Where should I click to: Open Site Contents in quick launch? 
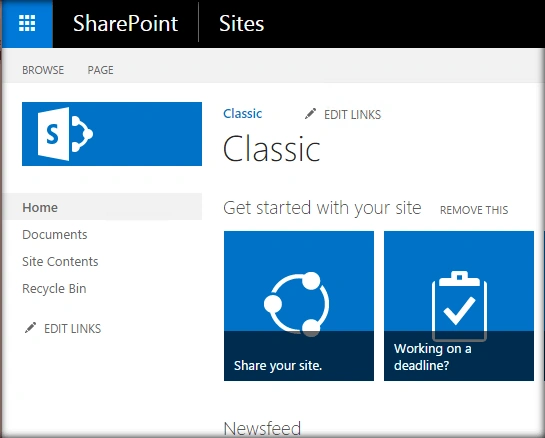(x=60, y=261)
